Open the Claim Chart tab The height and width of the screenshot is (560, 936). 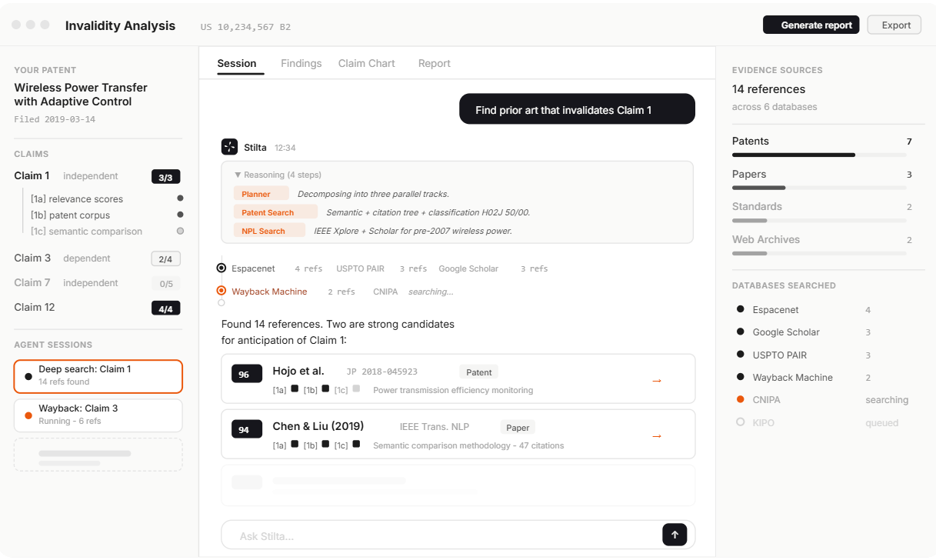pyautogui.click(x=366, y=63)
